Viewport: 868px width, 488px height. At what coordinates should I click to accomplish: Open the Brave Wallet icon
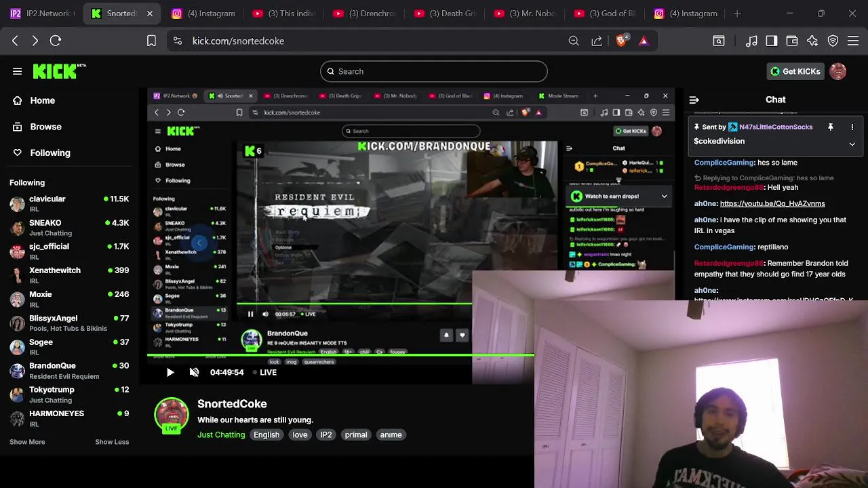click(792, 41)
